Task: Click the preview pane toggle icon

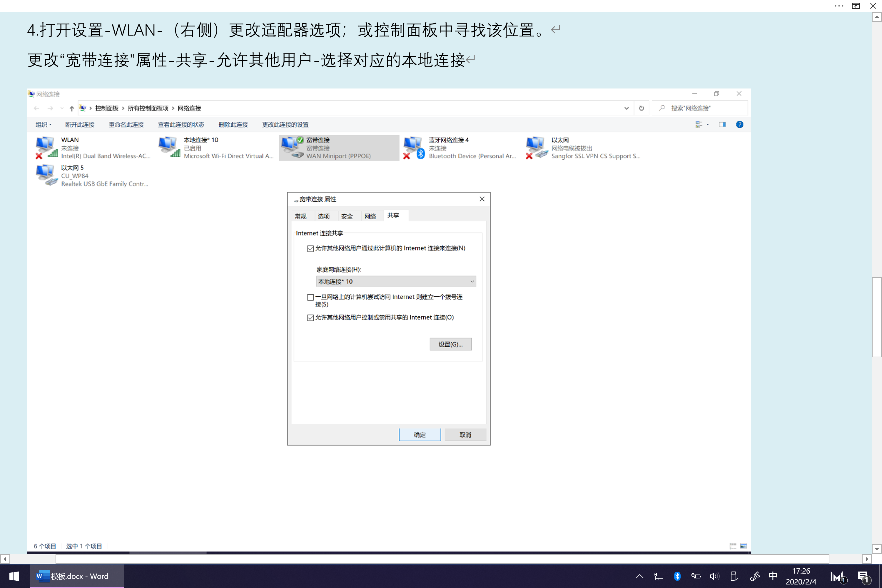Action: pos(722,124)
